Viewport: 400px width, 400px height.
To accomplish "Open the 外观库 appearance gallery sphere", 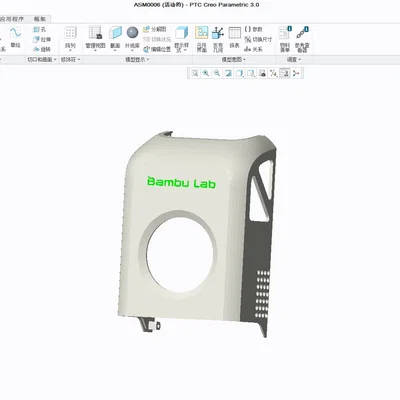I will click(x=132, y=33).
